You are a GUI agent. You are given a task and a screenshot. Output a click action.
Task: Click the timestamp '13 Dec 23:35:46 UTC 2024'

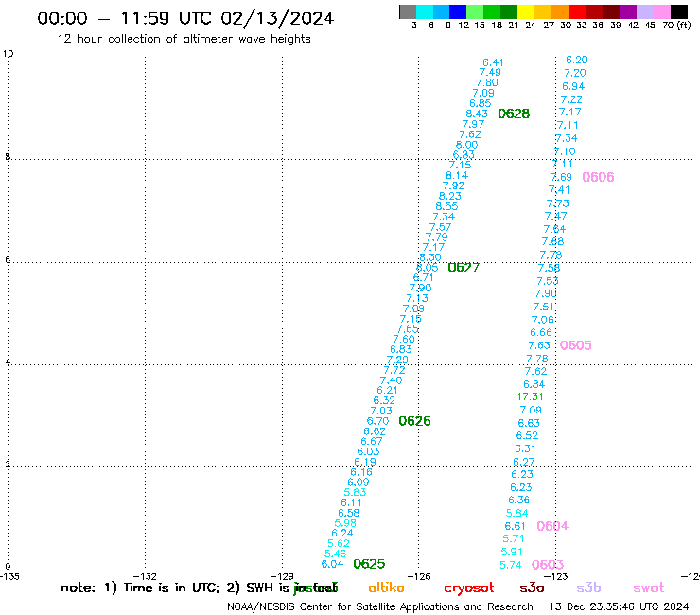(620, 607)
